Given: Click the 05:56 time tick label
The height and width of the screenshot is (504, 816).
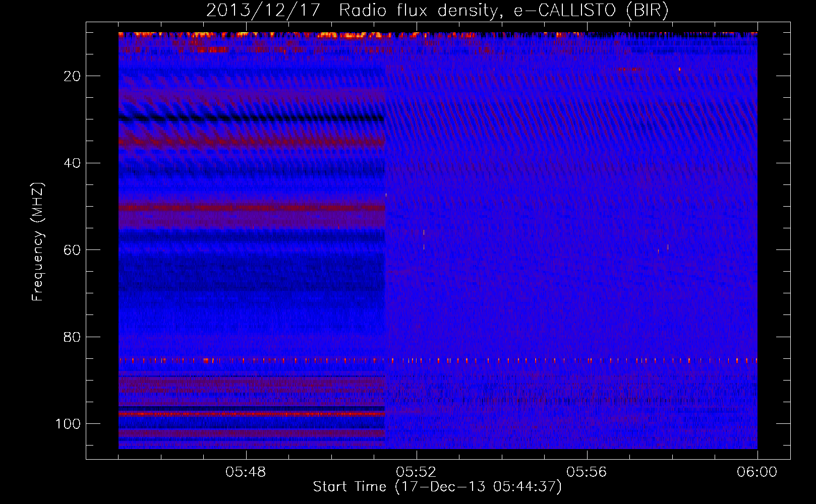Looking at the screenshot, I should (587, 472).
